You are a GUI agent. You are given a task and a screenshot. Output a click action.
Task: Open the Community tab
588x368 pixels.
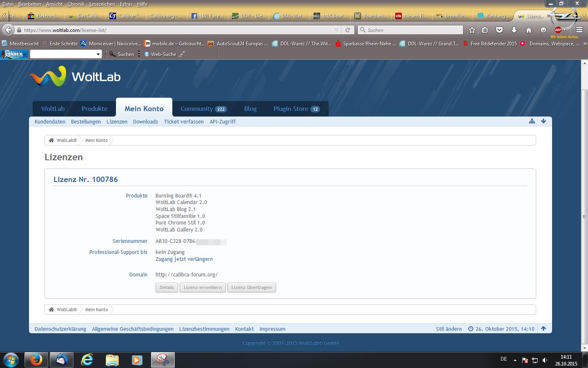coord(203,109)
